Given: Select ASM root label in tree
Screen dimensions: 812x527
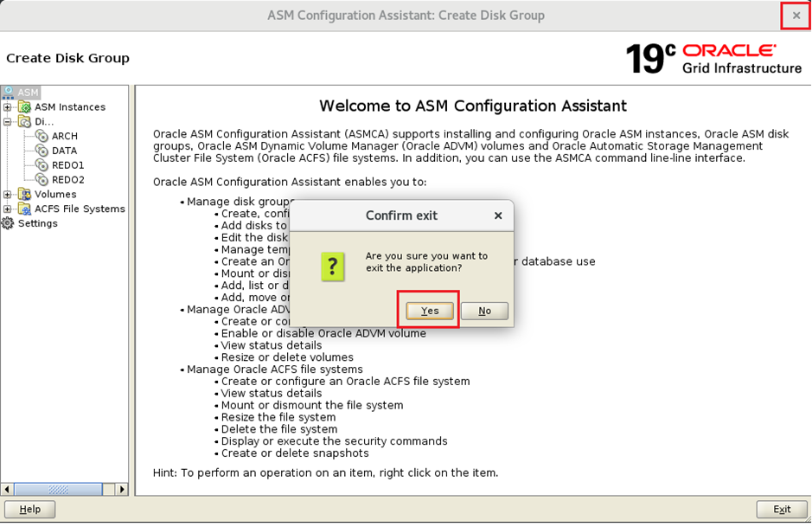Looking at the screenshot, I should pyautogui.click(x=28, y=93).
